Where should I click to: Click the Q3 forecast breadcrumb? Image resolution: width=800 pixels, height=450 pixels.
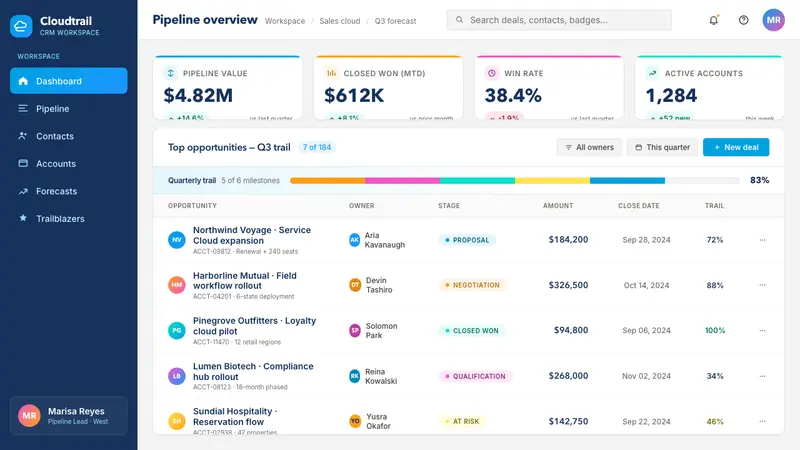pyautogui.click(x=395, y=21)
